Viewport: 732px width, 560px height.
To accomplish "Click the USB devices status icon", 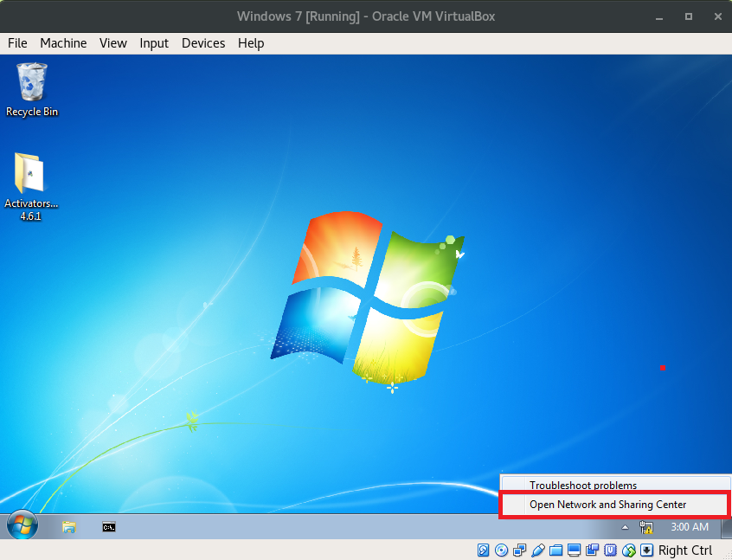I will pos(538,550).
